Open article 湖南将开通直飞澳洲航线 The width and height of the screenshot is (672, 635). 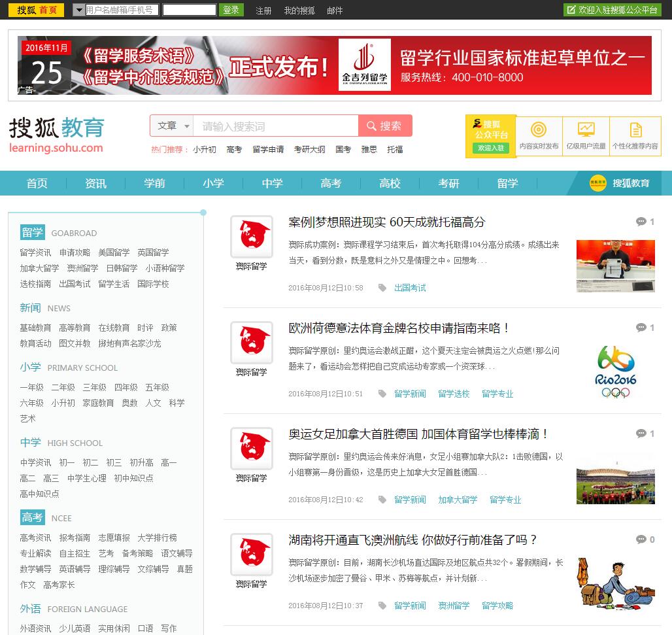click(413, 540)
